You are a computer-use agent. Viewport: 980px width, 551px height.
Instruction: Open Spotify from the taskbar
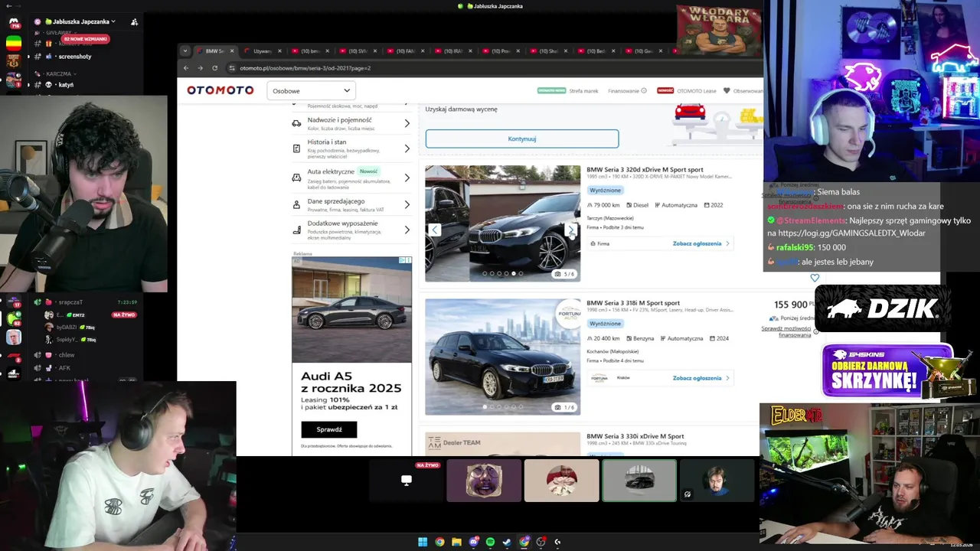tap(490, 542)
